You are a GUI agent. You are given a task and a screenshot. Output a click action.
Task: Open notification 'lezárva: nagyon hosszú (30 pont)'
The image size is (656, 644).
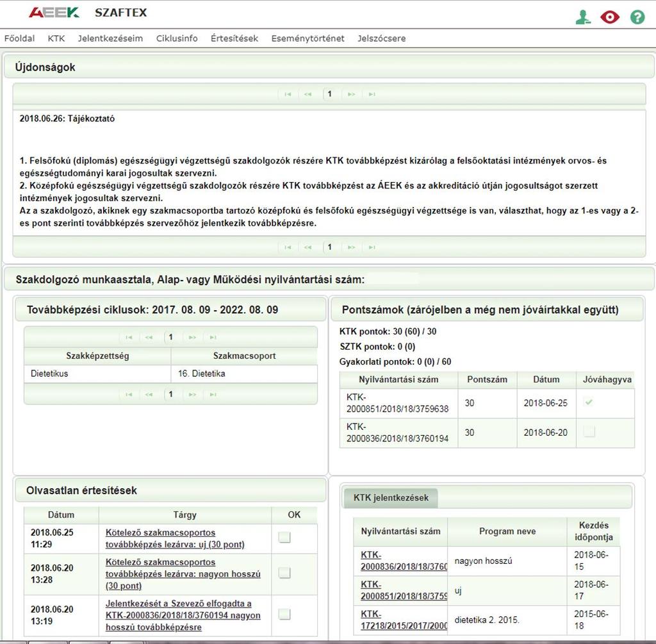183,574
